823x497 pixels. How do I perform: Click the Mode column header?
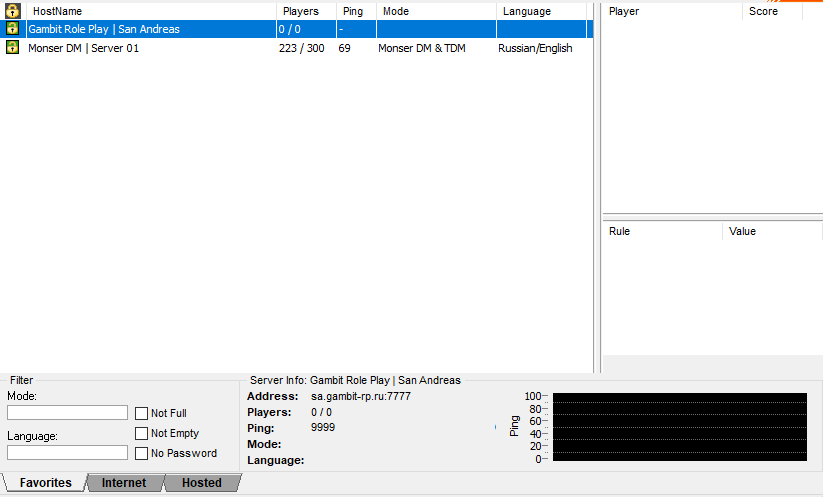click(435, 11)
